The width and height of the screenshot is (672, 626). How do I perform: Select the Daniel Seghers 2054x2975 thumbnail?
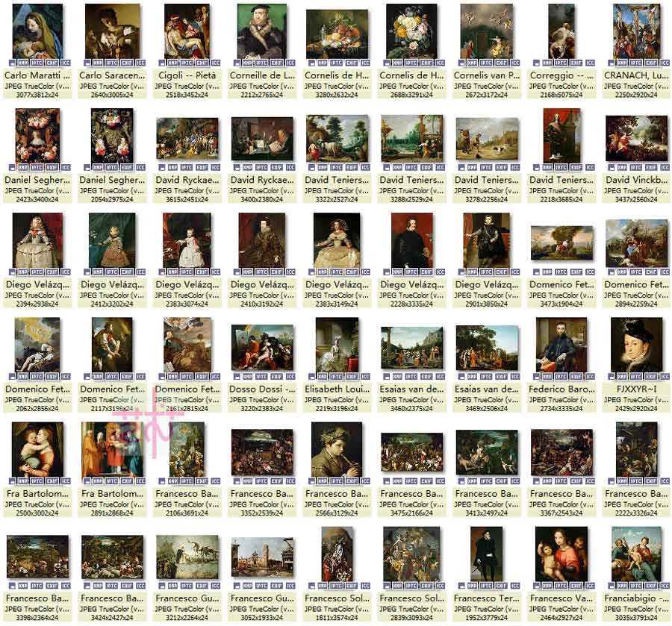pyautogui.click(x=112, y=136)
